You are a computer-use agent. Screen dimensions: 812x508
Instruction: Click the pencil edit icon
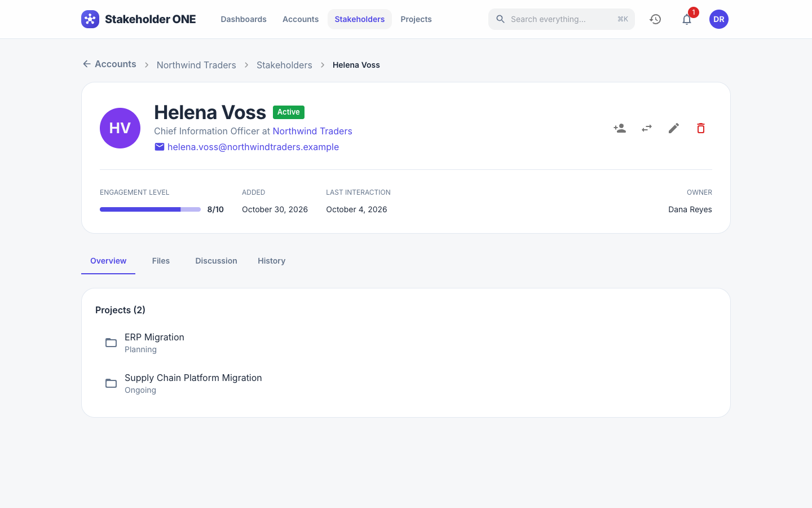click(674, 128)
